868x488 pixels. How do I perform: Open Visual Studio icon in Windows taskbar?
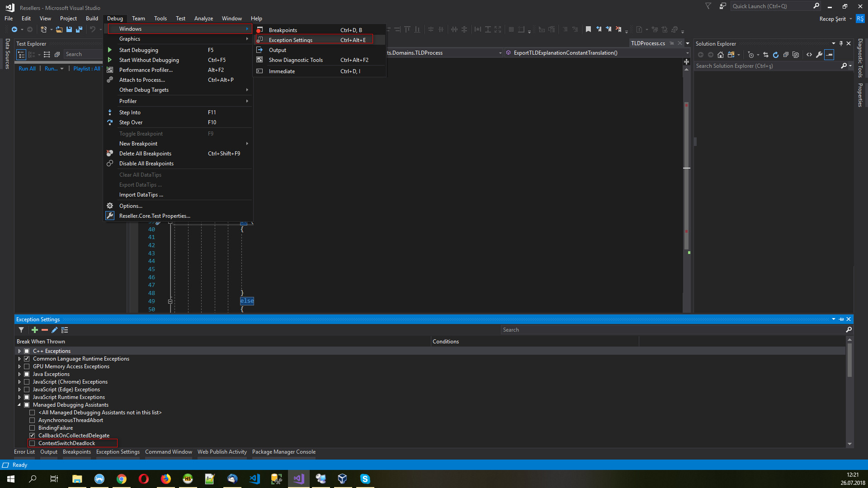299,479
